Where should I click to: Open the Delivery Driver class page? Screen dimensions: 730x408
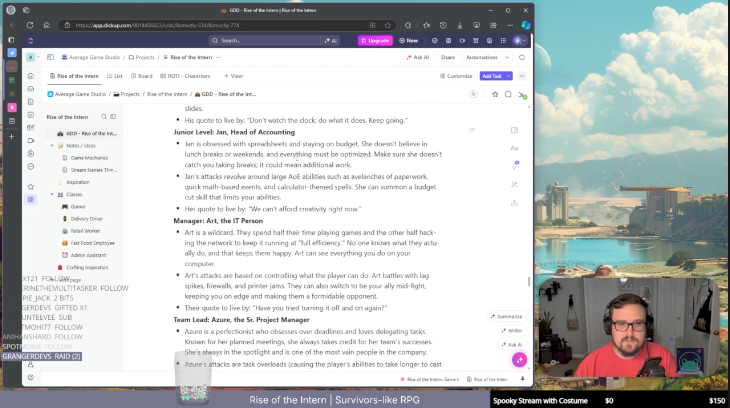pos(87,218)
